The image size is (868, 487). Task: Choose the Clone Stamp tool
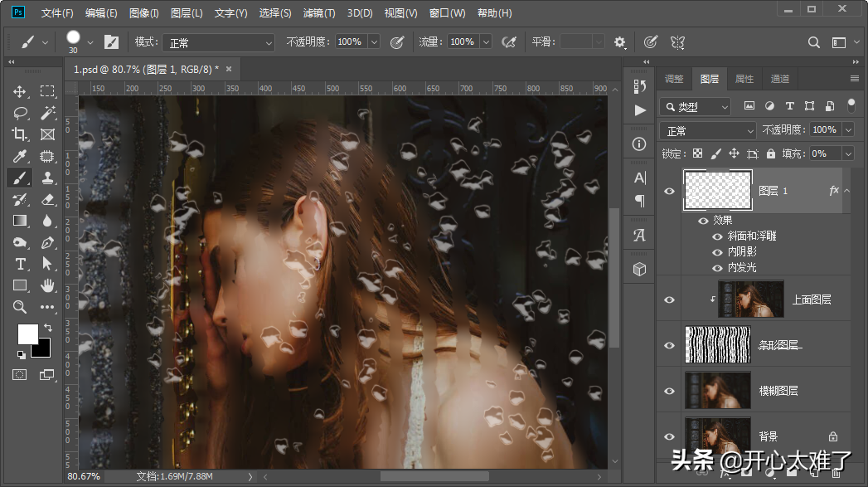pyautogui.click(x=47, y=178)
